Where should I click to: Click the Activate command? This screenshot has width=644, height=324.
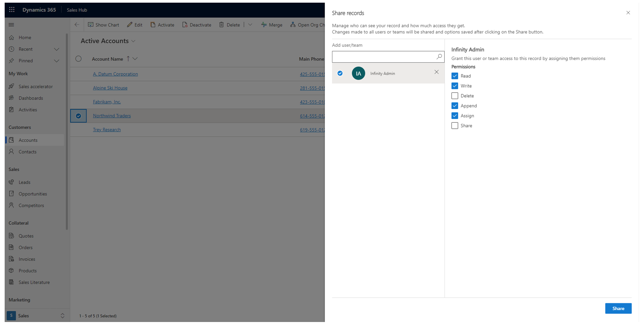162,25
